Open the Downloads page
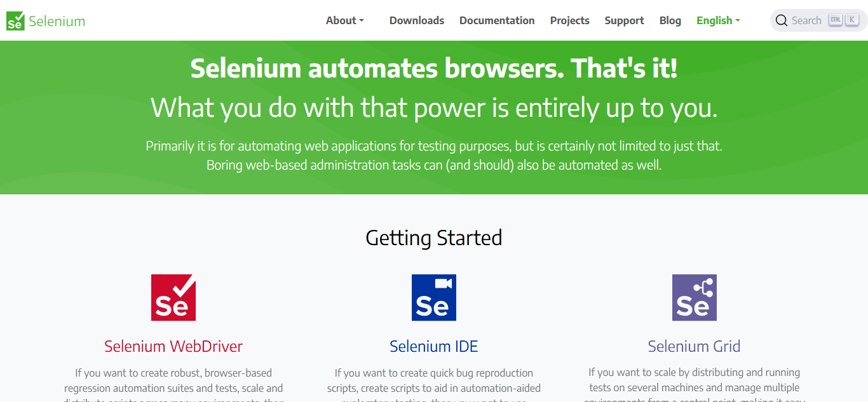This screenshot has width=868, height=402. click(417, 20)
